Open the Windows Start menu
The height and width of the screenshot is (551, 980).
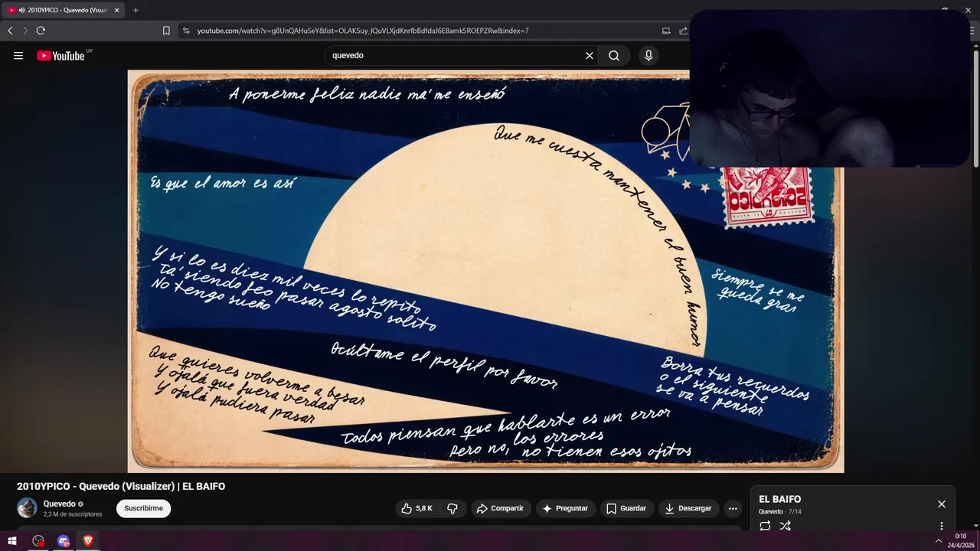coord(12,541)
